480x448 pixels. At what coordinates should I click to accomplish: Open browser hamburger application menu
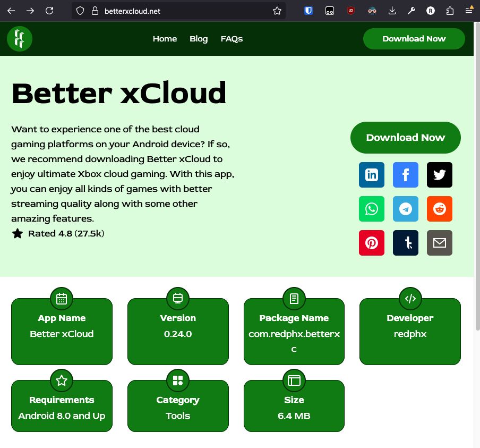pos(469,11)
